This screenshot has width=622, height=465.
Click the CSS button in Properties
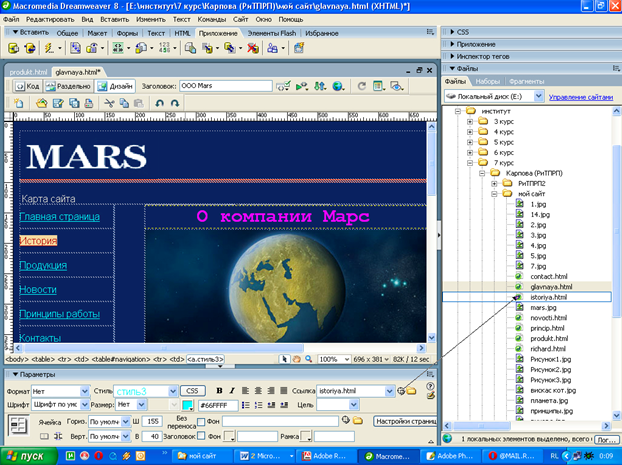tap(193, 390)
